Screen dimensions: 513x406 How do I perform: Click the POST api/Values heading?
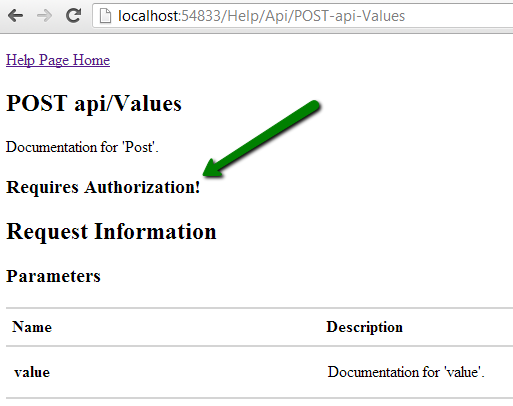pyautogui.click(x=94, y=103)
